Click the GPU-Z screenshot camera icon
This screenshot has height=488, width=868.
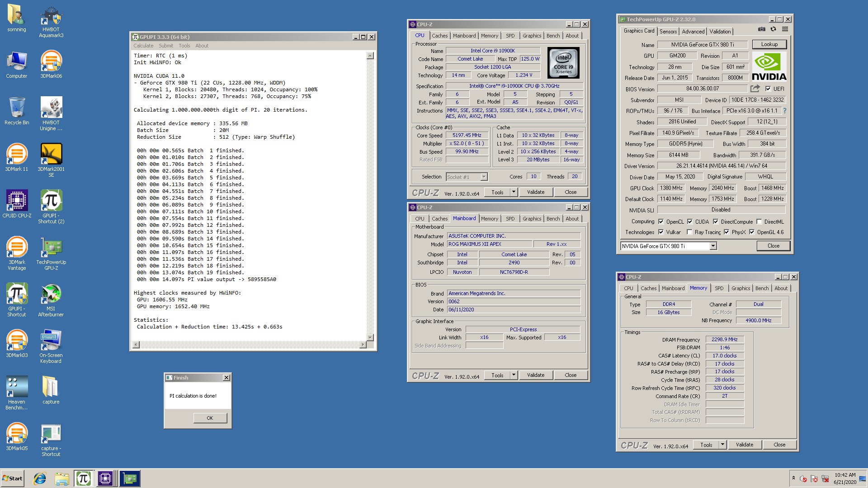(x=762, y=29)
